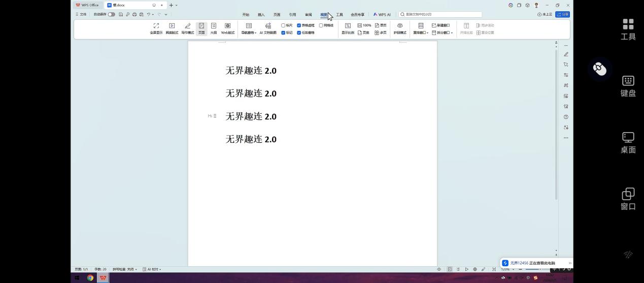Expand 重排窗口 dropdown
The image size is (644, 283).
click(421, 33)
